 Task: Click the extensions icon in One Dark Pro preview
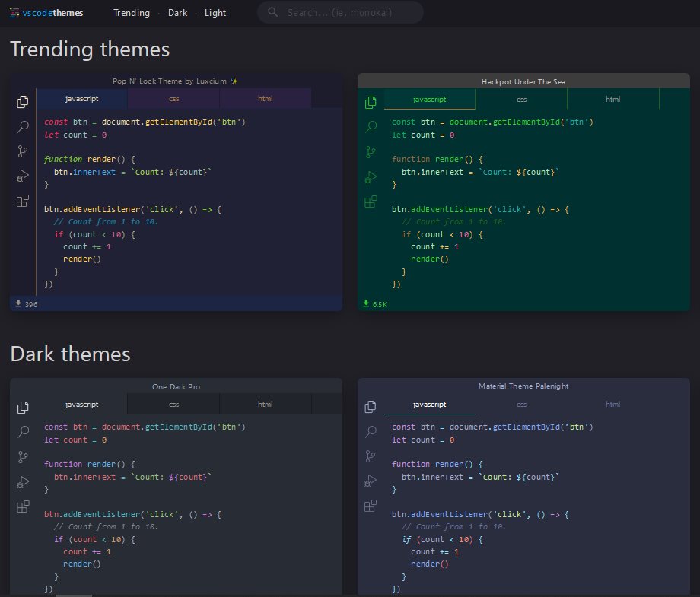click(x=23, y=506)
